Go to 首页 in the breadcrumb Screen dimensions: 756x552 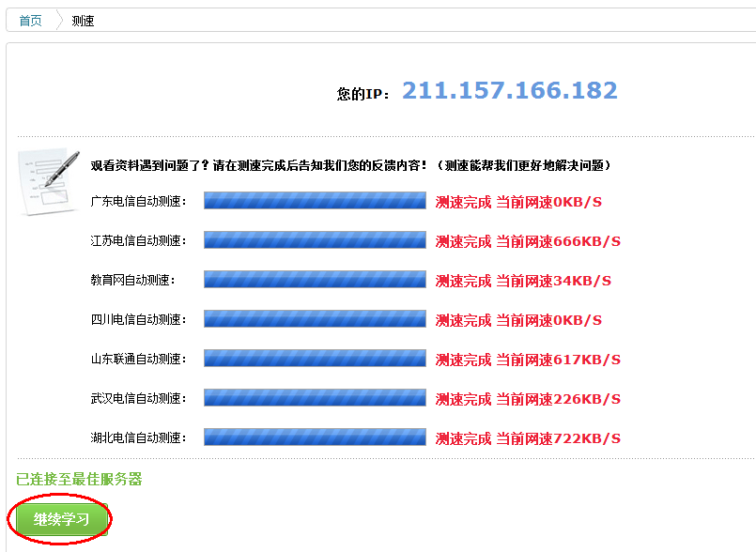coord(30,21)
